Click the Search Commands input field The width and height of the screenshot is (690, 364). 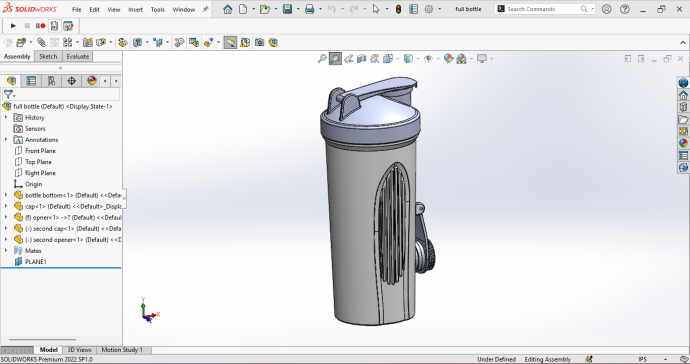pyautogui.click(x=543, y=9)
